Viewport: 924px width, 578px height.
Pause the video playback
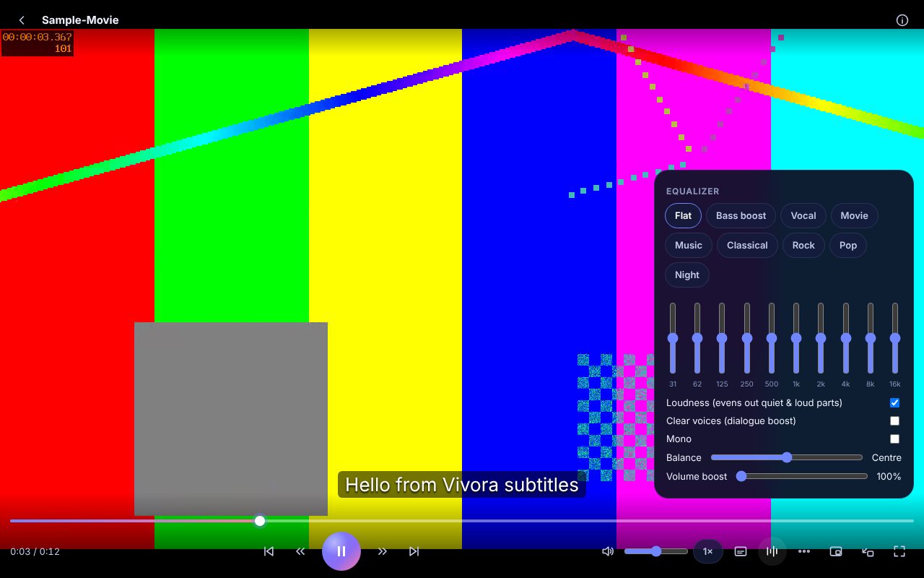[x=341, y=551]
